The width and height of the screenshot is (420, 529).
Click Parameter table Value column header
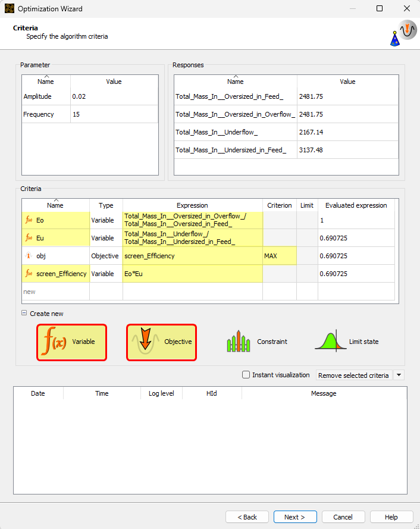[x=114, y=82]
